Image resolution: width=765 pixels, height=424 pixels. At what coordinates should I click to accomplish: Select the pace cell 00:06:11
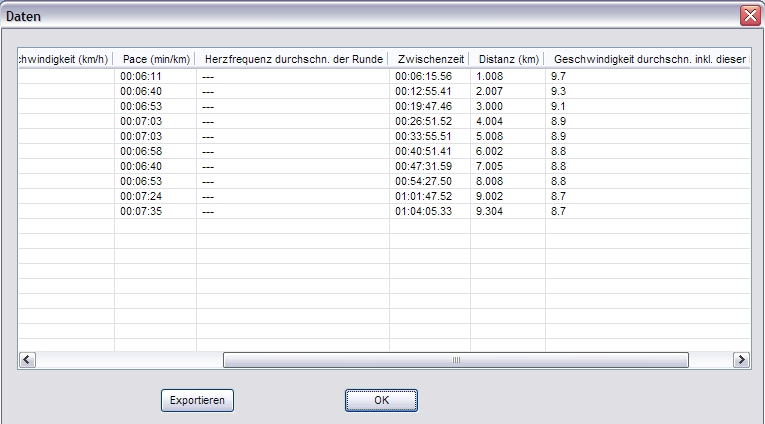click(139, 76)
